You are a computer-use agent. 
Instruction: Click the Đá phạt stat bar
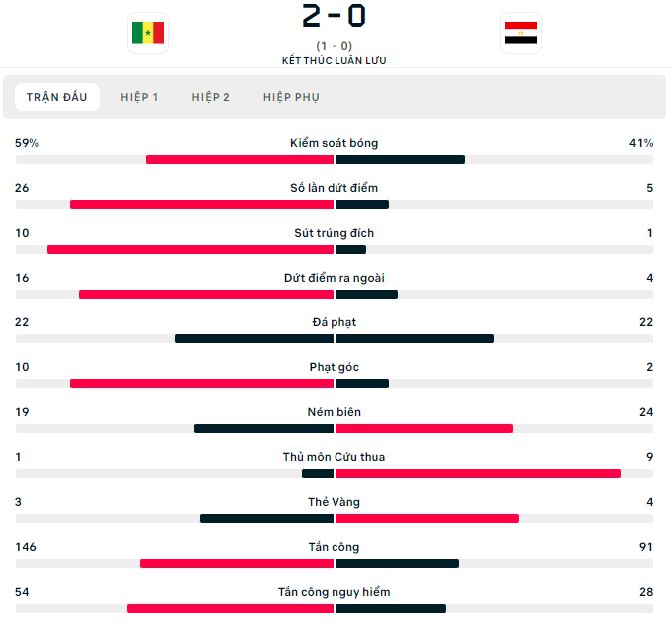tap(335, 338)
